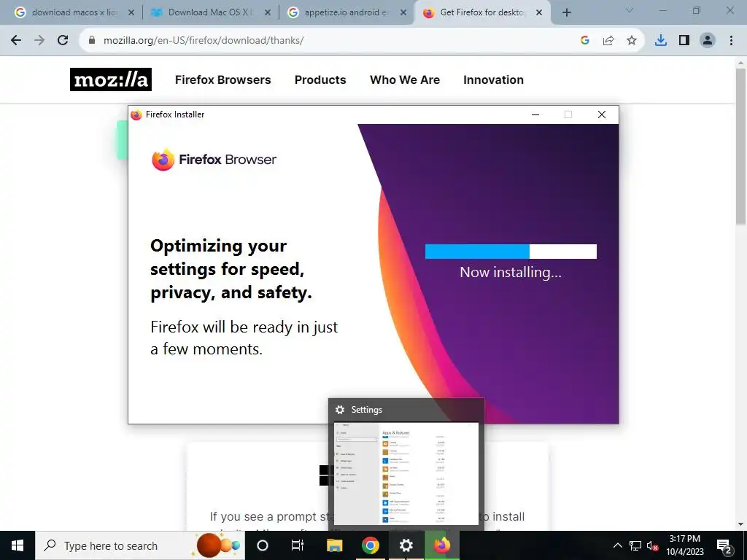
Task: Select the 'Get Firefox for desktop' tab
Action: click(x=484, y=13)
